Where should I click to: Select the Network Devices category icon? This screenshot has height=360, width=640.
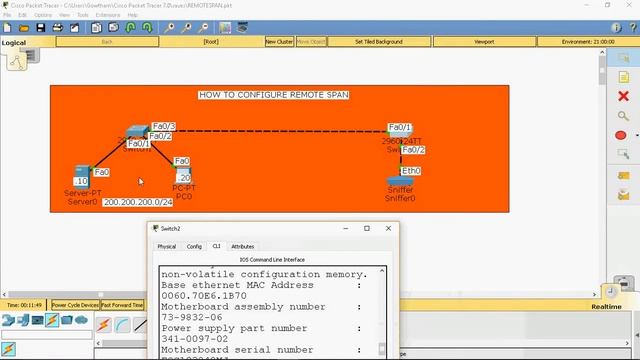click(x=8, y=320)
